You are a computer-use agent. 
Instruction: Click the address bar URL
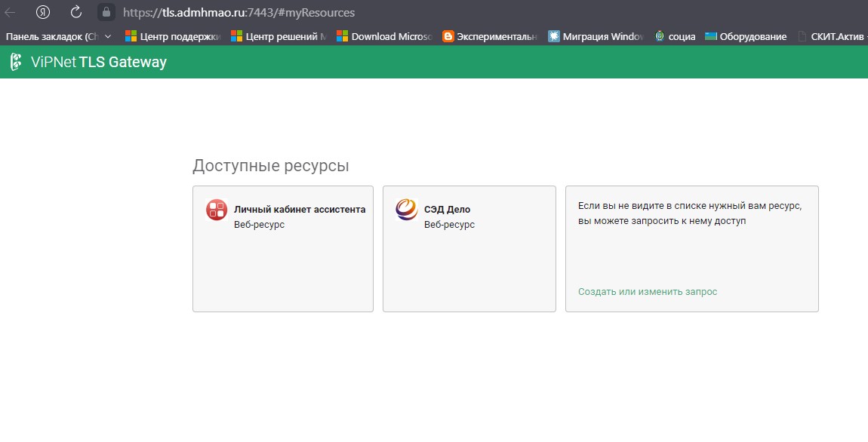tap(239, 12)
